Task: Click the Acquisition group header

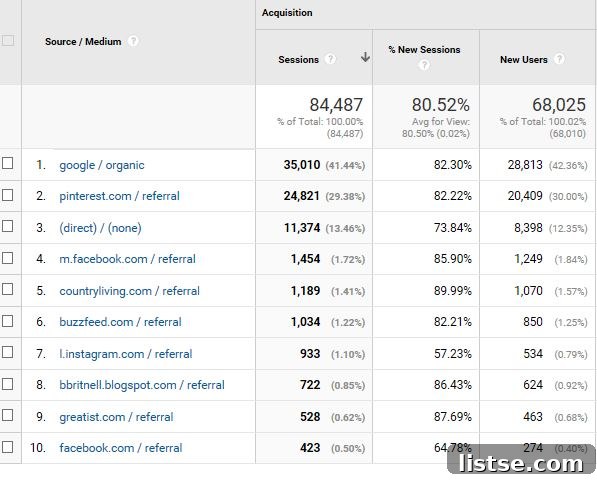Action: [x=287, y=13]
